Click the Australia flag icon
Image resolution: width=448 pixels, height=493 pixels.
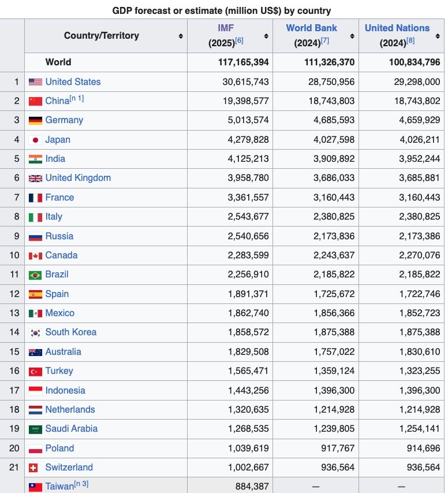35,352
